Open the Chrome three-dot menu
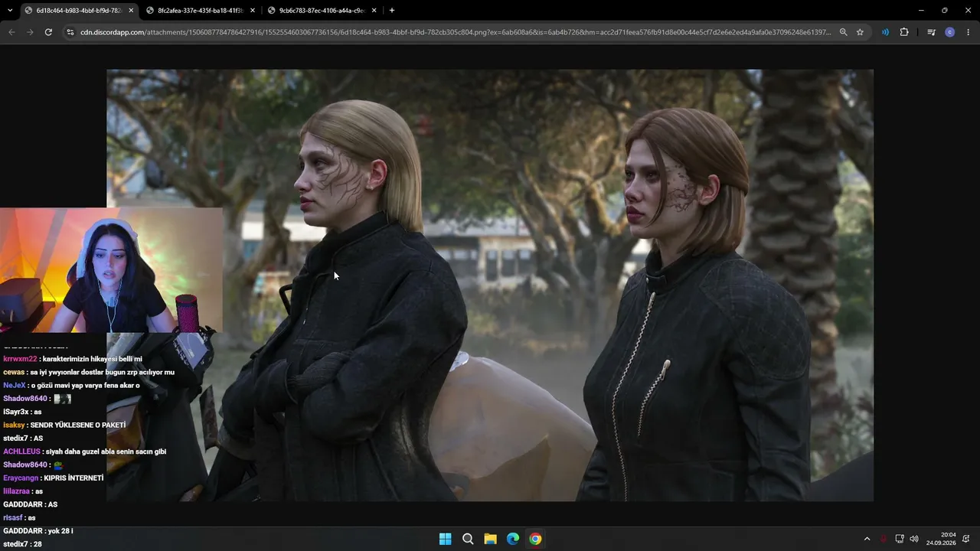 coord(969,32)
